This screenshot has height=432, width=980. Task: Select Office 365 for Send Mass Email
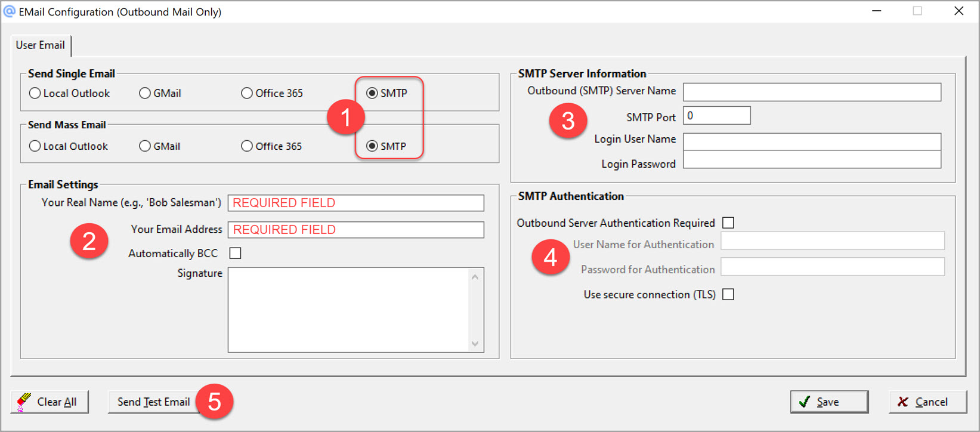point(247,146)
